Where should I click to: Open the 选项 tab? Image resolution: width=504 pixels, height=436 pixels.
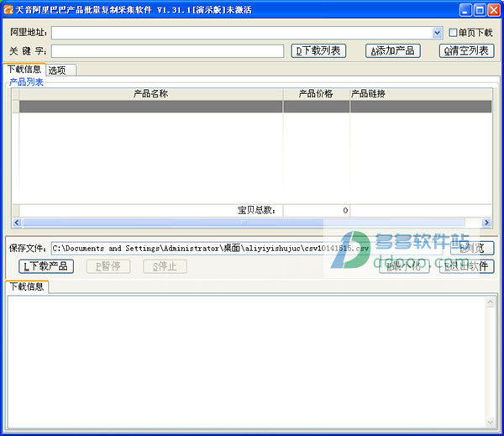point(61,70)
